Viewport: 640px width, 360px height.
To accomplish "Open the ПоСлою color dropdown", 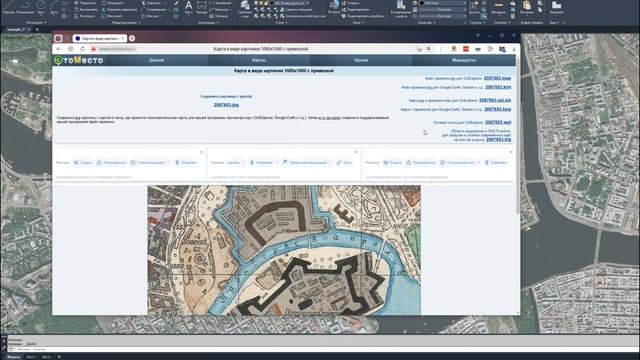I will (442, 3).
